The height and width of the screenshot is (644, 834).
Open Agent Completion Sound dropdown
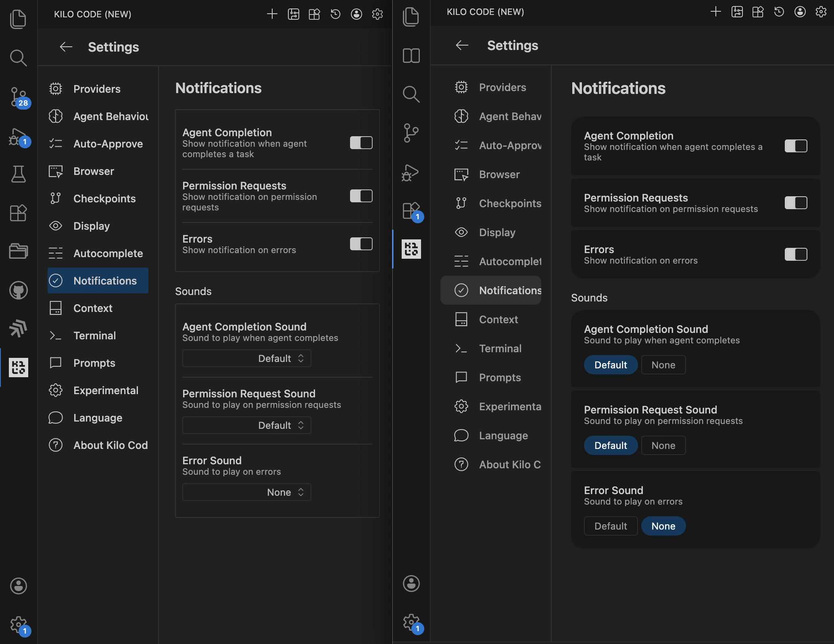tap(246, 358)
